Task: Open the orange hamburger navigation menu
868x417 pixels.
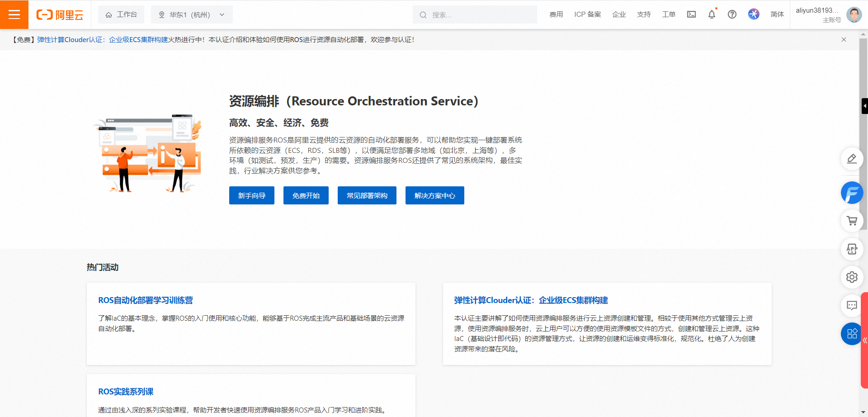Action: (x=14, y=14)
